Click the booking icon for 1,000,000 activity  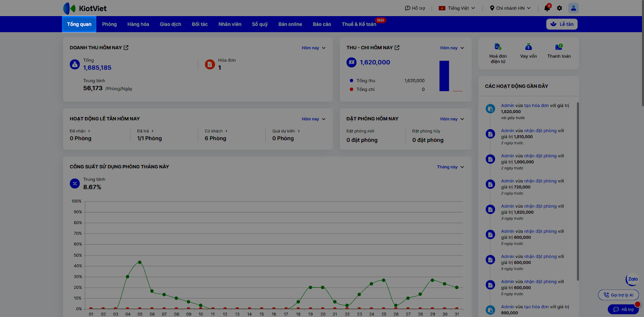[x=490, y=159]
